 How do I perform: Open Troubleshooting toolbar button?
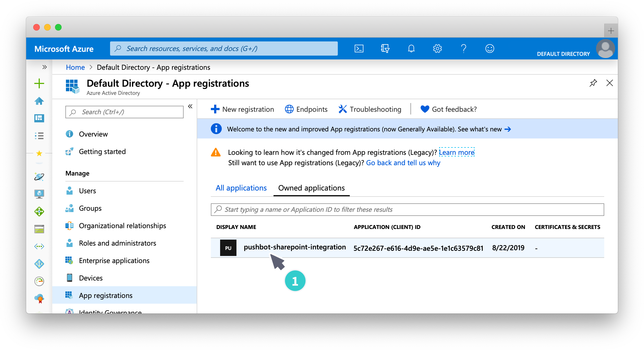370,109
